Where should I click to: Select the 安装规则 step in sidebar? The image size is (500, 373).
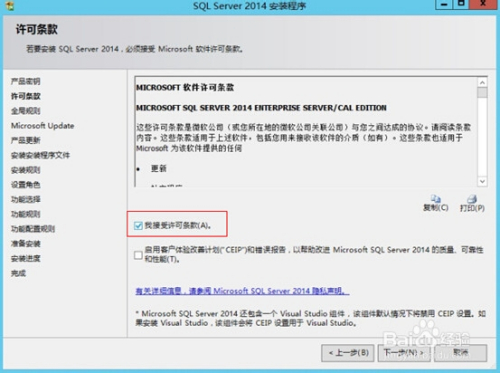pyautogui.click(x=26, y=170)
